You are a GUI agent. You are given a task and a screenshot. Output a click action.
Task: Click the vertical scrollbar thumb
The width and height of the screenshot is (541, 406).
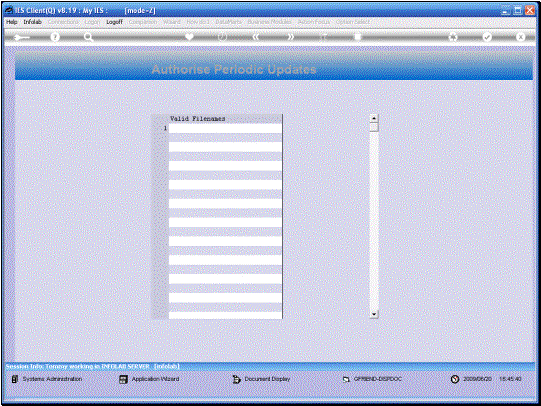tap(374, 127)
